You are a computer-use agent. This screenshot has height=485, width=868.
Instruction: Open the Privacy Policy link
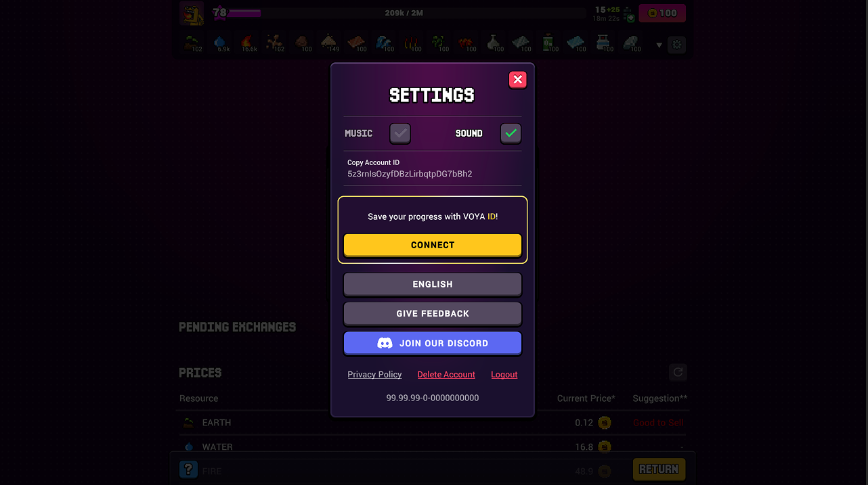(x=374, y=375)
